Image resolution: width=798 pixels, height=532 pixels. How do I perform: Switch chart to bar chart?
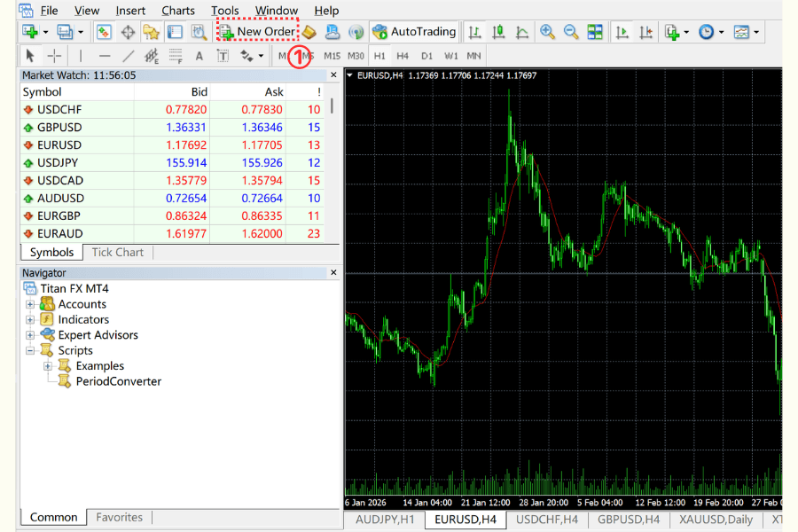coord(474,32)
